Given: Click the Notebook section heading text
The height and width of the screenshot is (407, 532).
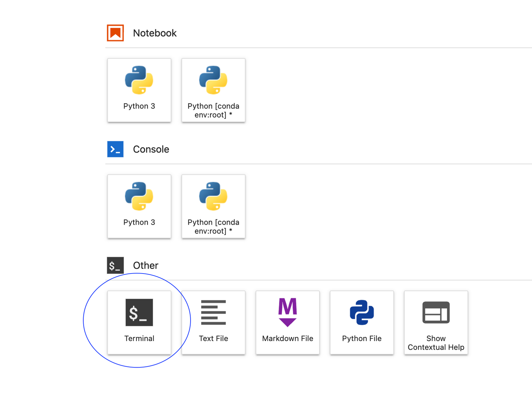Looking at the screenshot, I should pyautogui.click(x=155, y=33).
